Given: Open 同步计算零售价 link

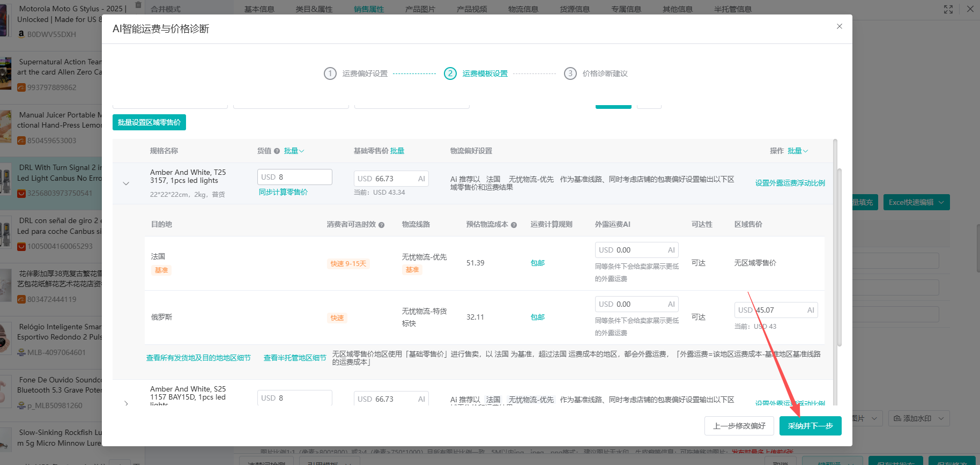Looking at the screenshot, I should pos(283,192).
